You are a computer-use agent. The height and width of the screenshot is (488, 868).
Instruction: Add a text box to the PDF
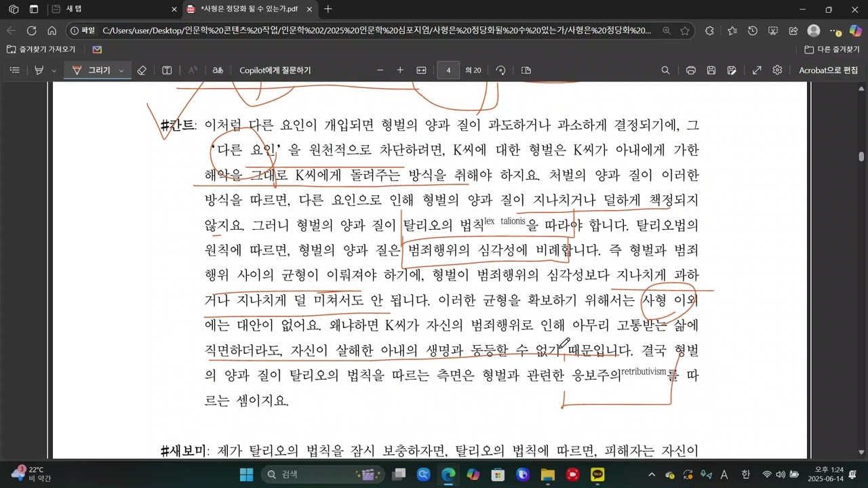point(167,70)
